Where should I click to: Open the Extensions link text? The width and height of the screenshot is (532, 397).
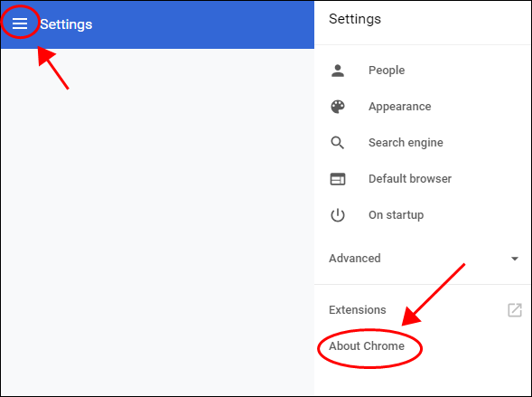pyautogui.click(x=358, y=309)
